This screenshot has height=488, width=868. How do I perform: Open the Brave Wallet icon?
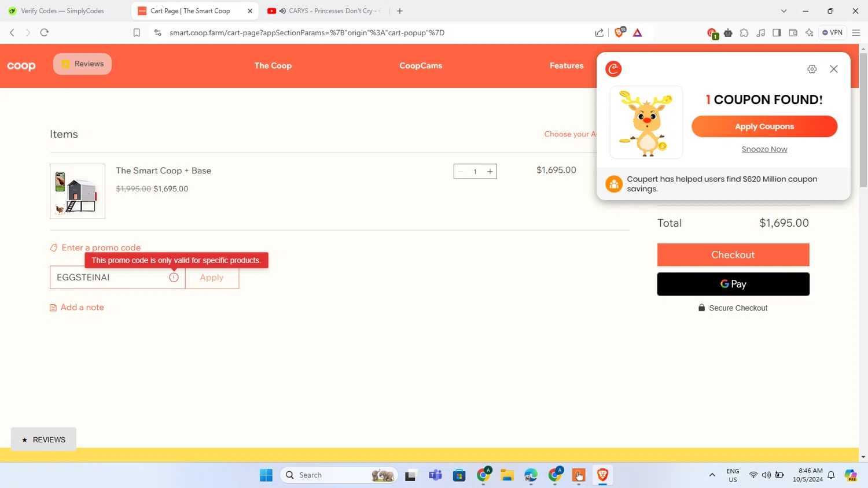point(793,33)
